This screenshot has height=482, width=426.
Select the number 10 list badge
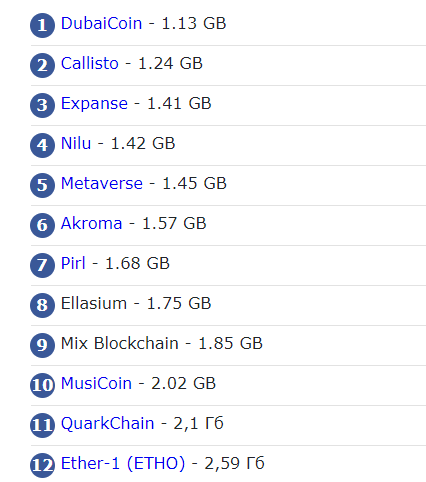[x=42, y=385]
